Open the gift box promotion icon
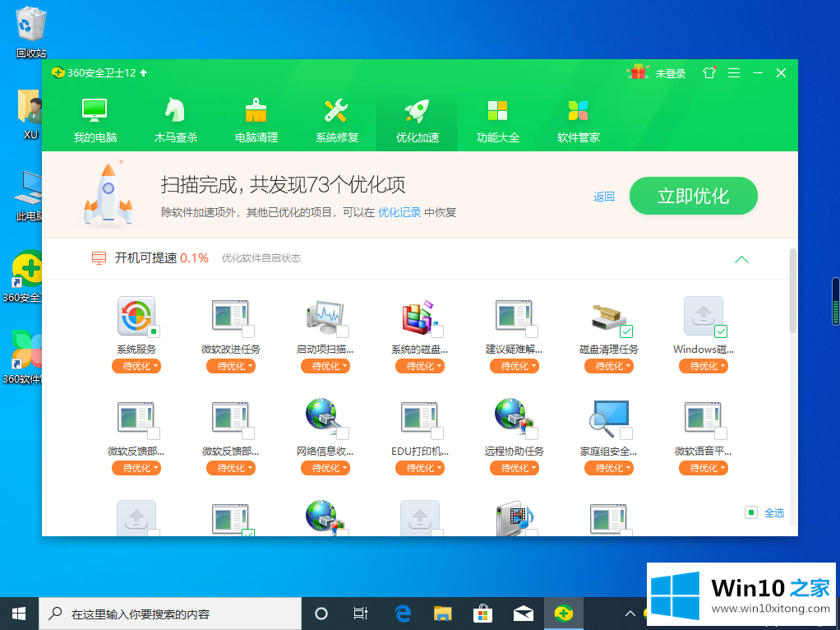840x630 pixels. tap(638, 72)
